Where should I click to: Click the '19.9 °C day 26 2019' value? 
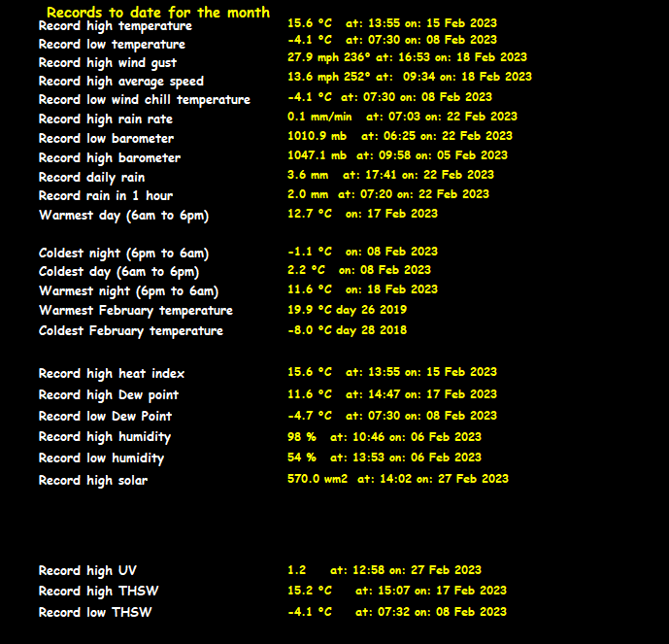347,310
